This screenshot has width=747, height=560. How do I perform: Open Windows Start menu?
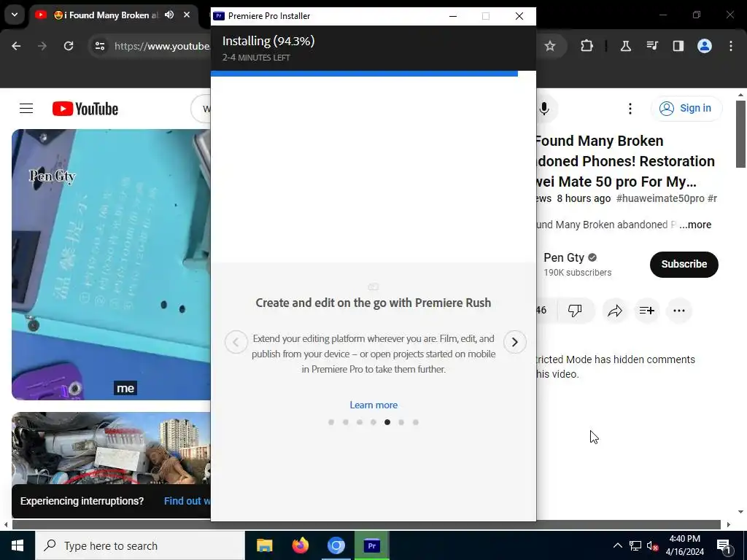click(x=18, y=545)
